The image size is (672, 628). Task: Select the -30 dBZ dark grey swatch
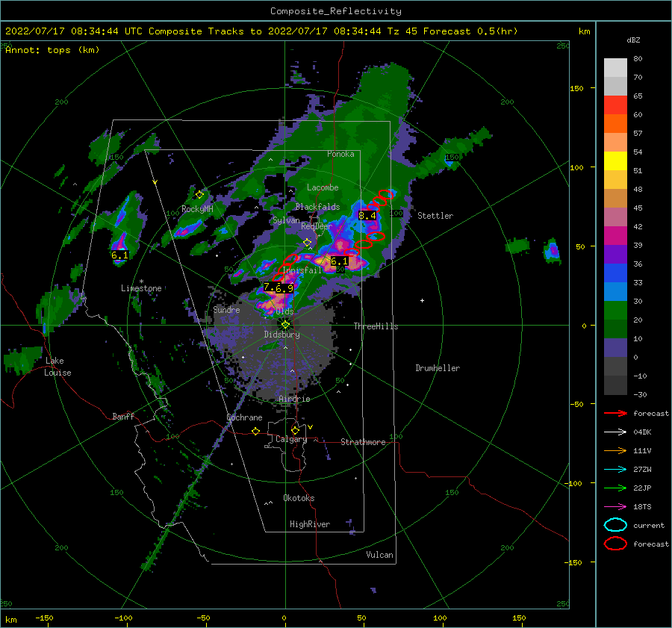point(615,385)
